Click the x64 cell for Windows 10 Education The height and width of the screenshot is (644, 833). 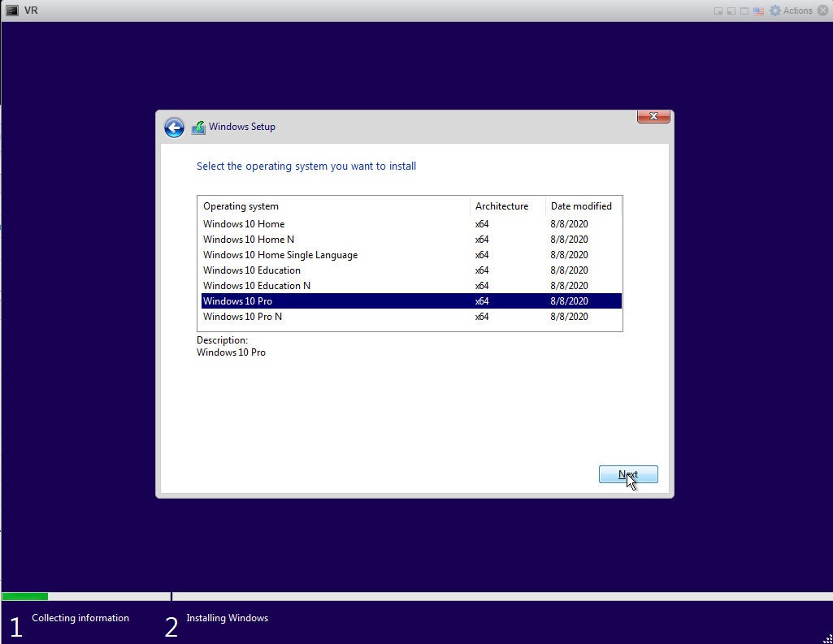[x=482, y=270]
